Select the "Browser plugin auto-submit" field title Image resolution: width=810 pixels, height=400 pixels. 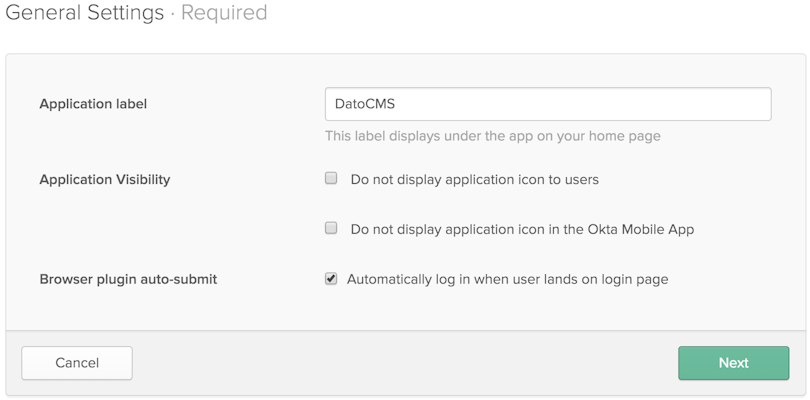click(129, 280)
